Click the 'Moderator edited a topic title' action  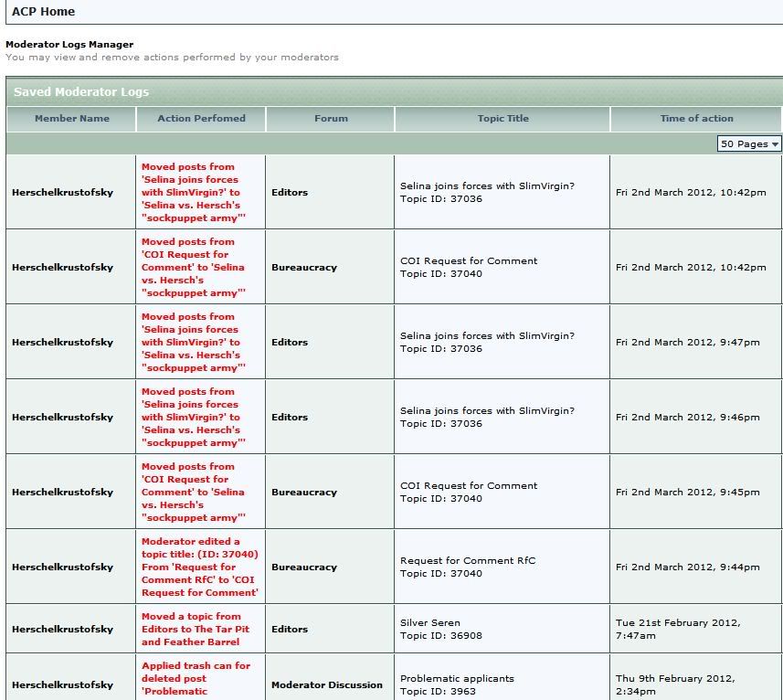(x=199, y=567)
